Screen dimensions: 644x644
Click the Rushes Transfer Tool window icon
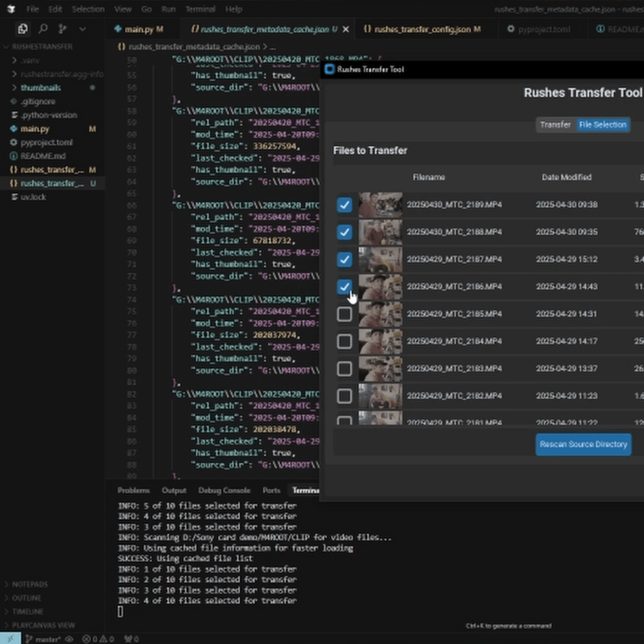click(x=330, y=69)
